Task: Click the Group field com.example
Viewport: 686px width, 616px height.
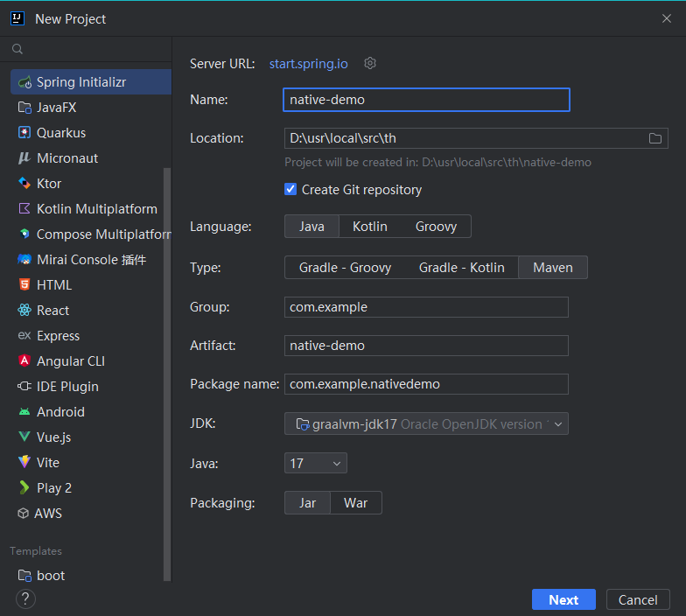Action: point(427,307)
